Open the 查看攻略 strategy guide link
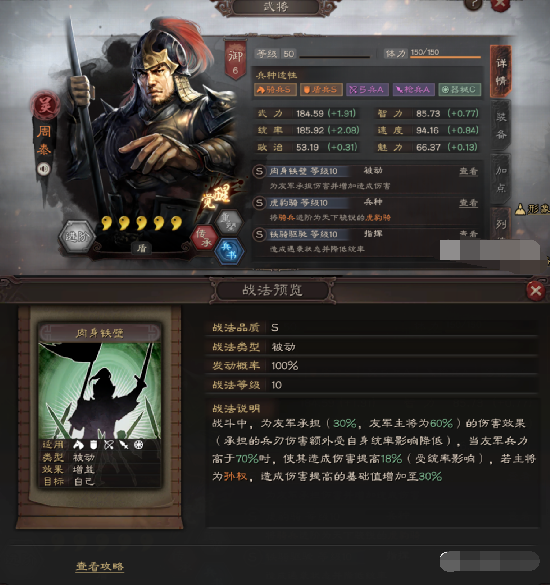Viewport: 550px width, 585px height. click(100, 566)
